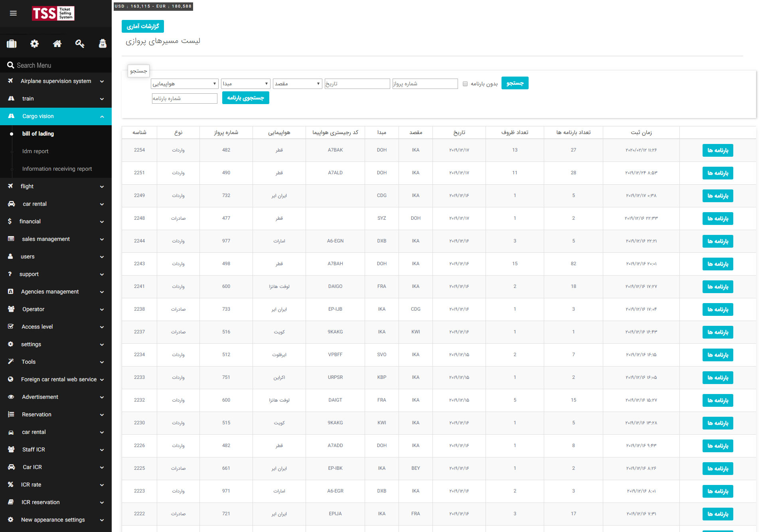Click the 'گزارشات آماری' statistics reports button
The height and width of the screenshot is (532, 766).
(x=143, y=26)
